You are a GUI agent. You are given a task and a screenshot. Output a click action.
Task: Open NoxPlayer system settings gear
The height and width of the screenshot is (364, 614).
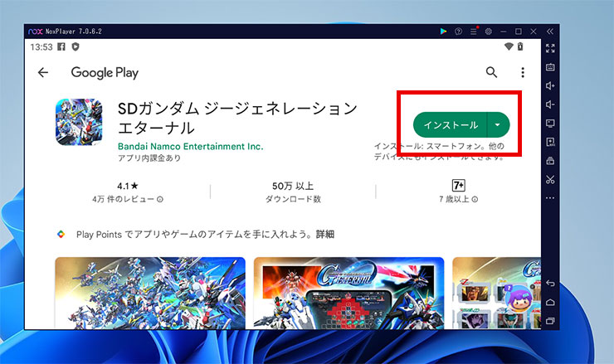point(489,32)
